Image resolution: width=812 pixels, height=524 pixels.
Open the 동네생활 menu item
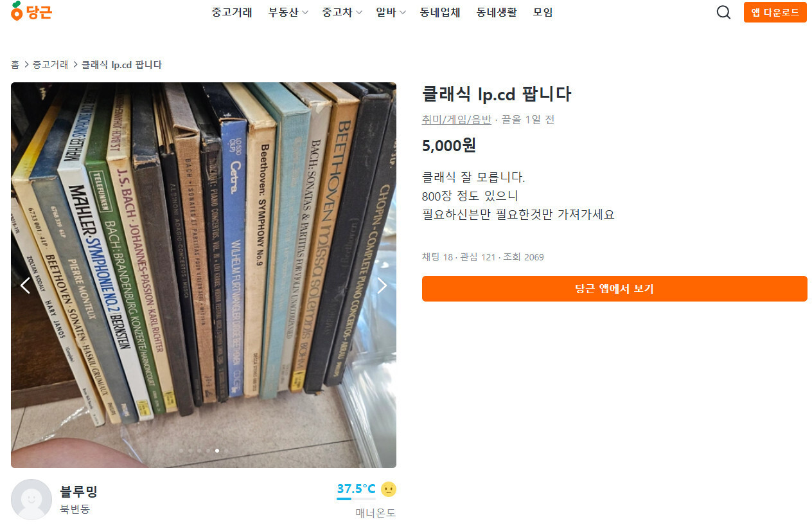pyautogui.click(x=497, y=12)
